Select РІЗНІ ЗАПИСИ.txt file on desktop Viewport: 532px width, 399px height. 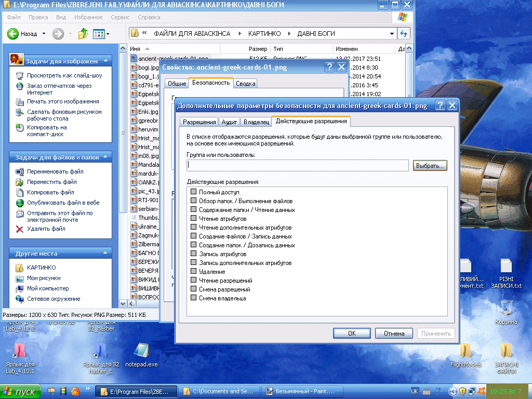tap(506, 267)
